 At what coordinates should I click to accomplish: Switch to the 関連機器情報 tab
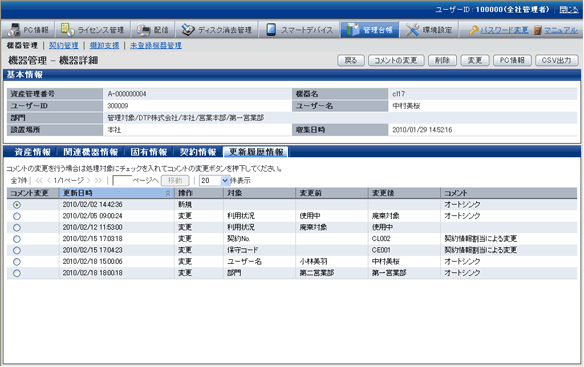coord(91,152)
